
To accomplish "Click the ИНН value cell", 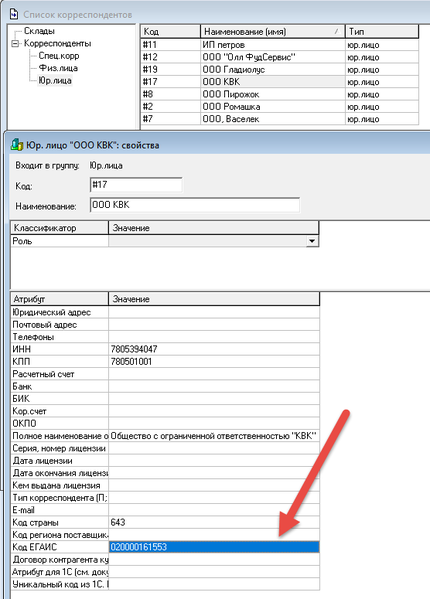I will click(214, 349).
